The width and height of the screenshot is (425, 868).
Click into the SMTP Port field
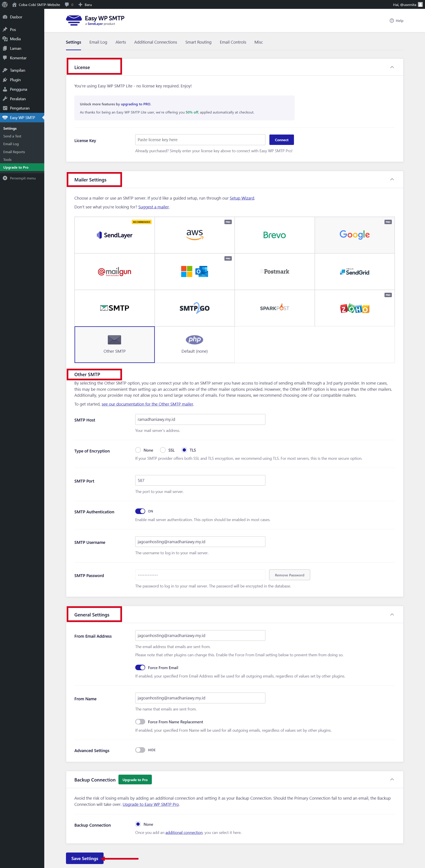pos(200,481)
